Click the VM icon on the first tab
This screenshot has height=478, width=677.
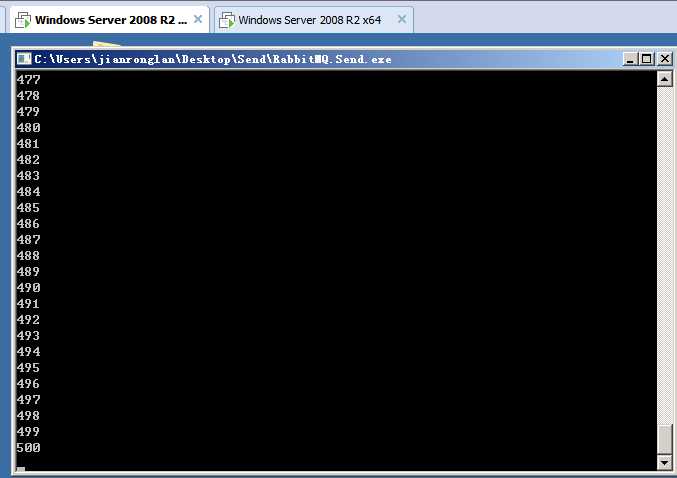coord(23,20)
